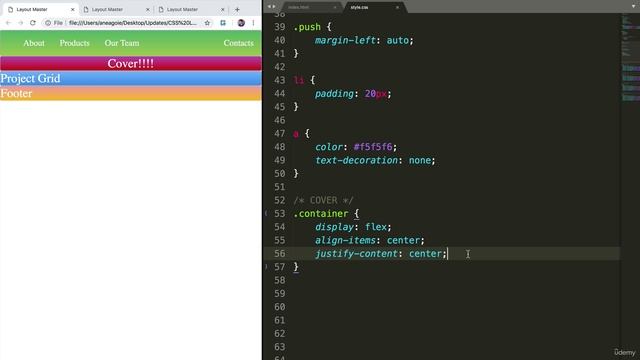Open the Chrome three-dot menu
The width and height of the screenshot is (640, 360).
[253, 23]
